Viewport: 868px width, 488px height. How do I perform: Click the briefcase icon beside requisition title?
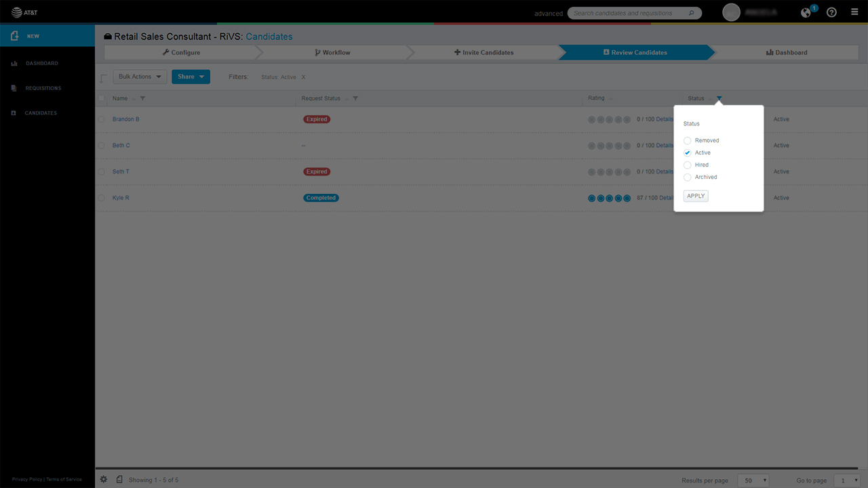108,37
